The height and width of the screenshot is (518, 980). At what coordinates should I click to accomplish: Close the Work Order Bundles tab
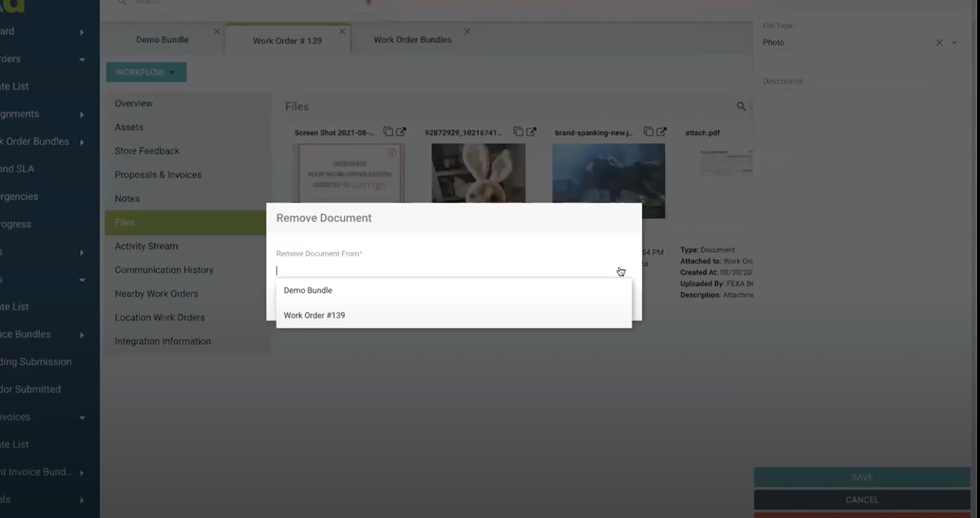(467, 32)
